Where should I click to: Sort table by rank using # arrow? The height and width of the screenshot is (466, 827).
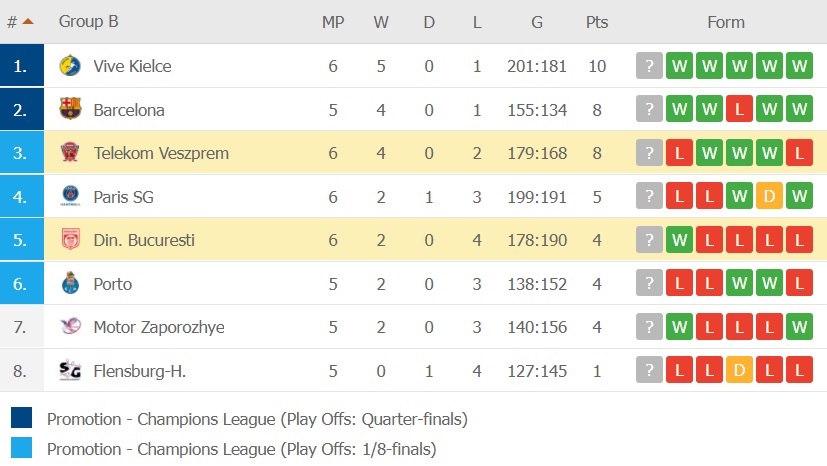click(x=20, y=22)
